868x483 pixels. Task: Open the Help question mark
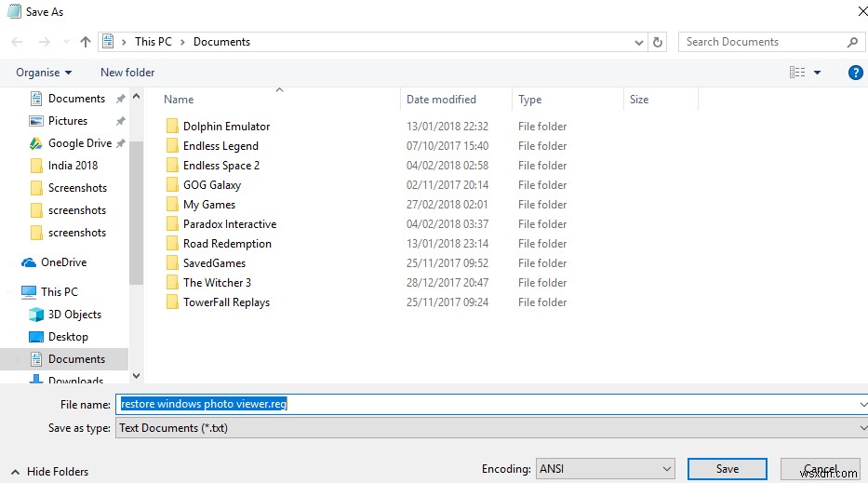855,73
